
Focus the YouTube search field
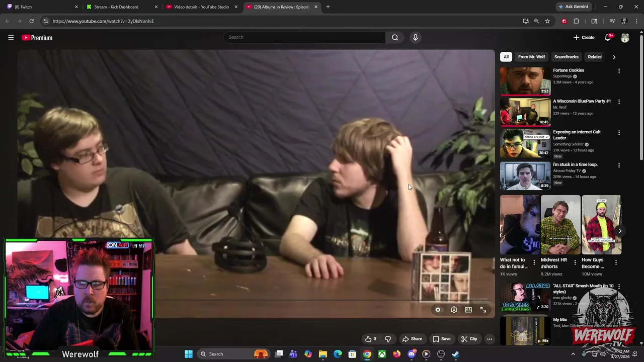click(x=304, y=37)
